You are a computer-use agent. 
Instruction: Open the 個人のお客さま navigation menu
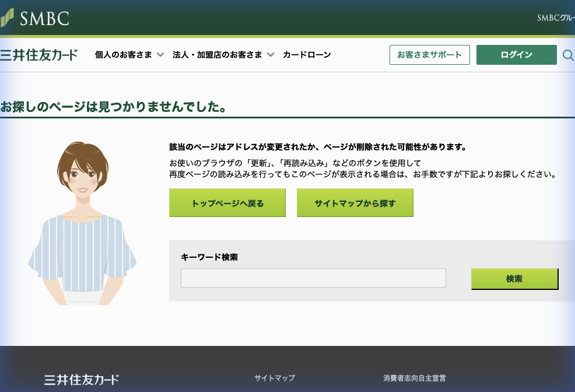click(122, 55)
